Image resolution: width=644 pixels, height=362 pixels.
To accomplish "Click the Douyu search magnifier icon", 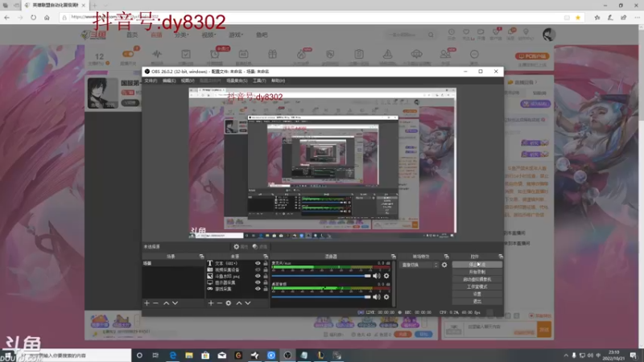I will pos(431,35).
